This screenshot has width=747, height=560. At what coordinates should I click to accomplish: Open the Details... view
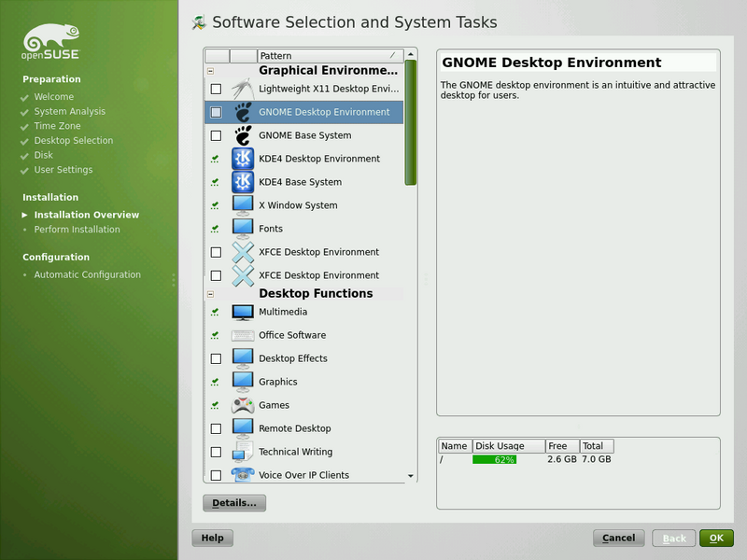pyautogui.click(x=234, y=503)
